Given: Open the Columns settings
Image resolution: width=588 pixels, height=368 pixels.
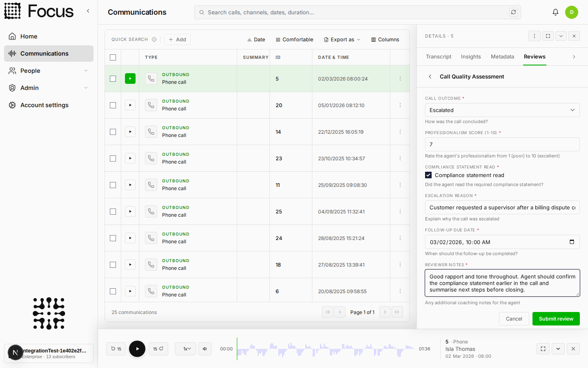Looking at the screenshot, I should coord(385,40).
